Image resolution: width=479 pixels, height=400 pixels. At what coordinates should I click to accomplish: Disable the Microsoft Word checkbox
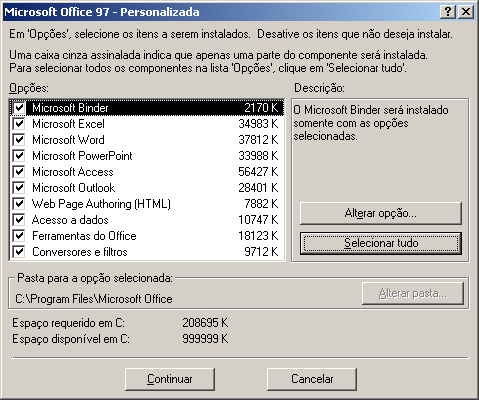(x=19, y=140)
